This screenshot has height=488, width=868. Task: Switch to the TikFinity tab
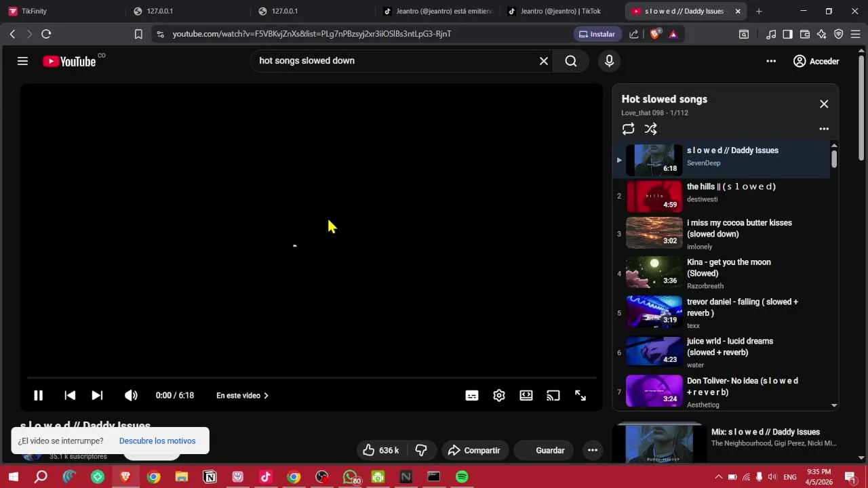coord(62,11)
